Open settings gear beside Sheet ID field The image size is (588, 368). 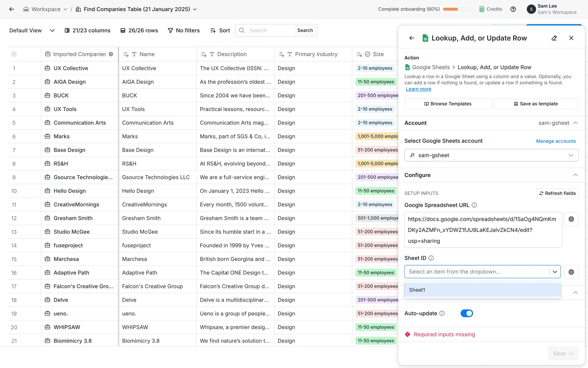(571, 272)
